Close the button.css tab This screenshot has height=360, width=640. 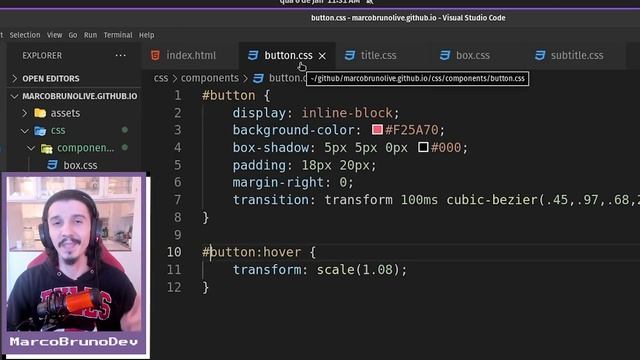point(322,56)
